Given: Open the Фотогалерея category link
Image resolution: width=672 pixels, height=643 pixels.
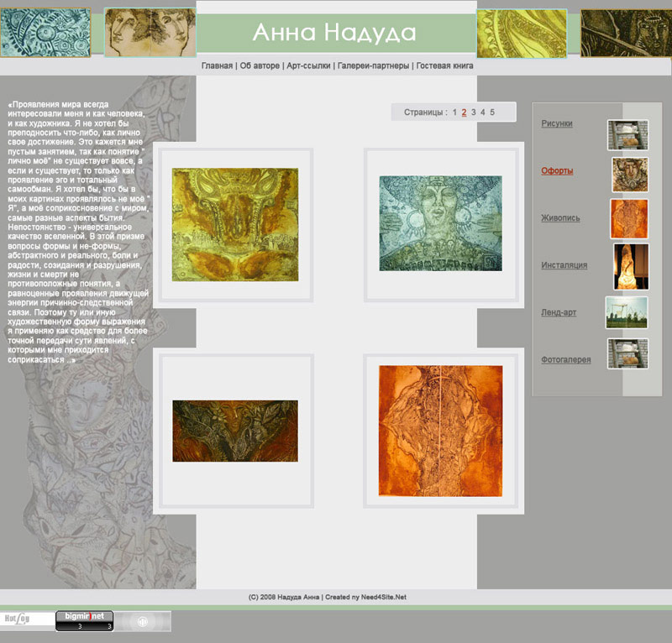Looking at the screenshot, I should [x=565, y=359].
